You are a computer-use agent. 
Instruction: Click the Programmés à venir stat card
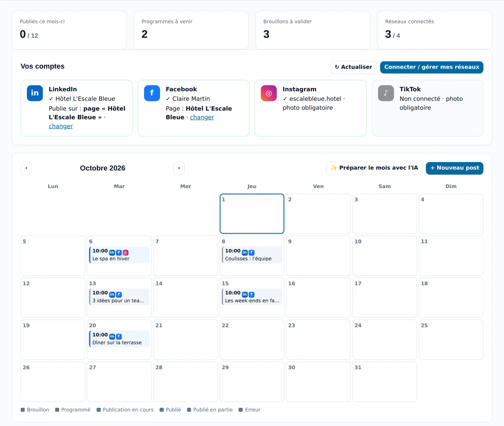[x=191, y=30]
